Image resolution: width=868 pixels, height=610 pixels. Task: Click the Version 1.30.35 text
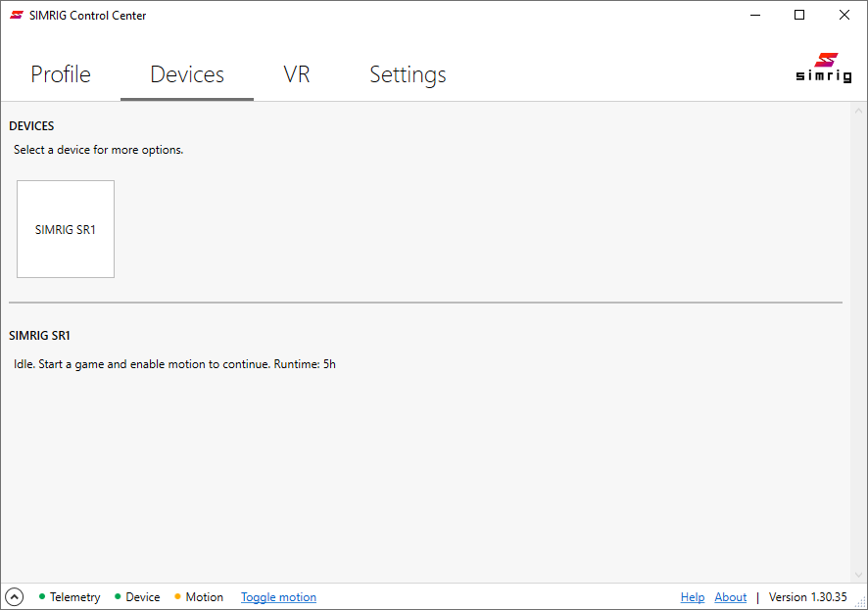(x=807, y=596)
